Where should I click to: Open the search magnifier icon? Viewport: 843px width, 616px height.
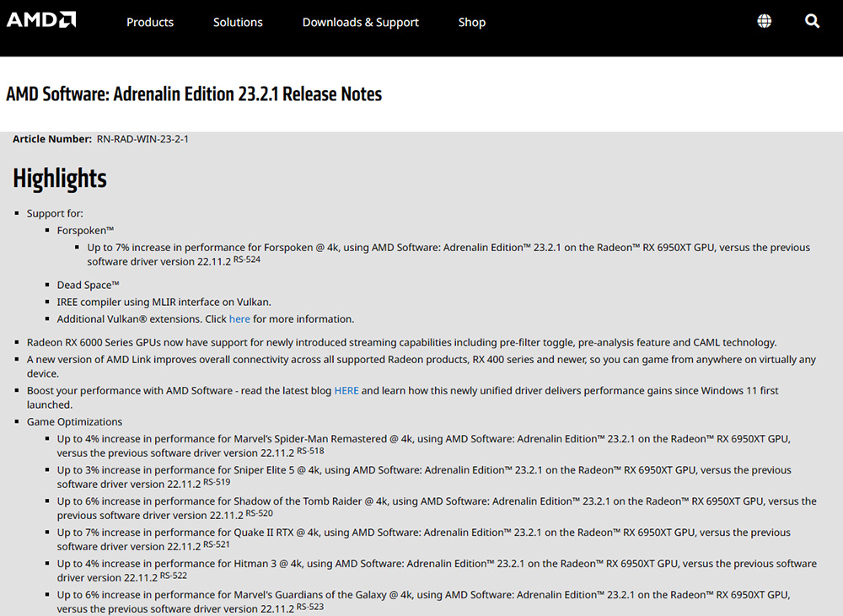tap(812, 22)
